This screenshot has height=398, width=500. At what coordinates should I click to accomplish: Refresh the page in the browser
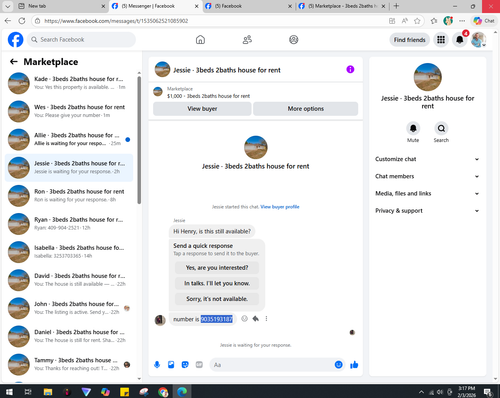pos(22,21)
